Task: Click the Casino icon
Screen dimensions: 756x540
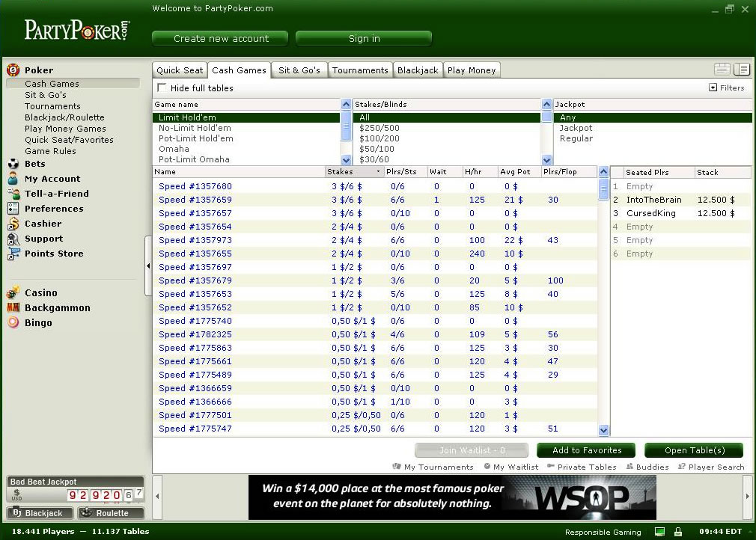Action: [13, 292]
